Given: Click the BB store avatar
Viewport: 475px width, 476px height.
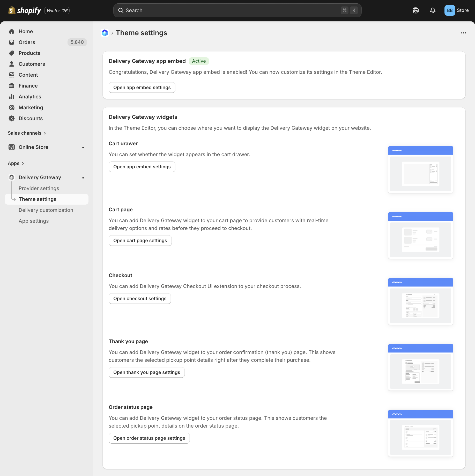Looking at the screenshot, I should (x=450, y=10).
